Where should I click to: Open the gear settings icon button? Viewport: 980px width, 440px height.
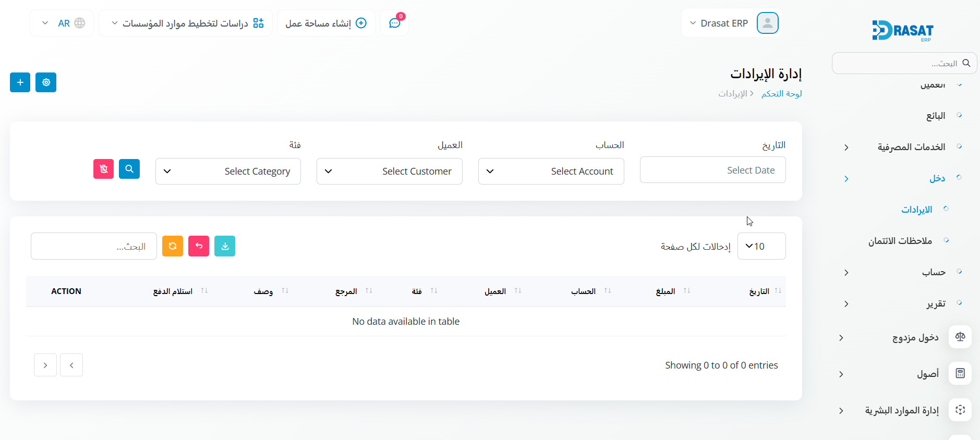click(x=46, y=82)
